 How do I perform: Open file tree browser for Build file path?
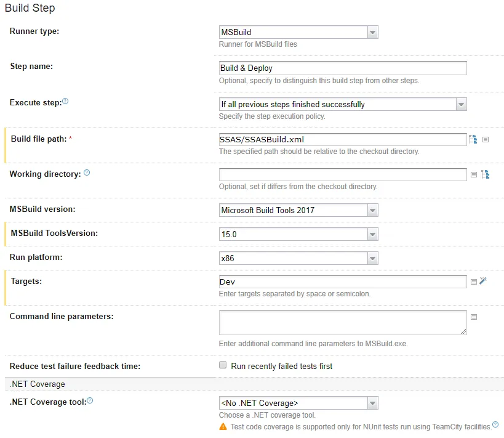point(473,140)
